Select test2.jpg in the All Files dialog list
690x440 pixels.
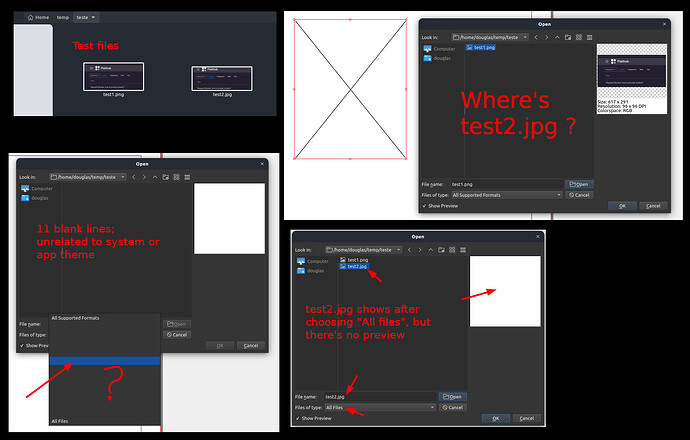click(x=354, y=267)
